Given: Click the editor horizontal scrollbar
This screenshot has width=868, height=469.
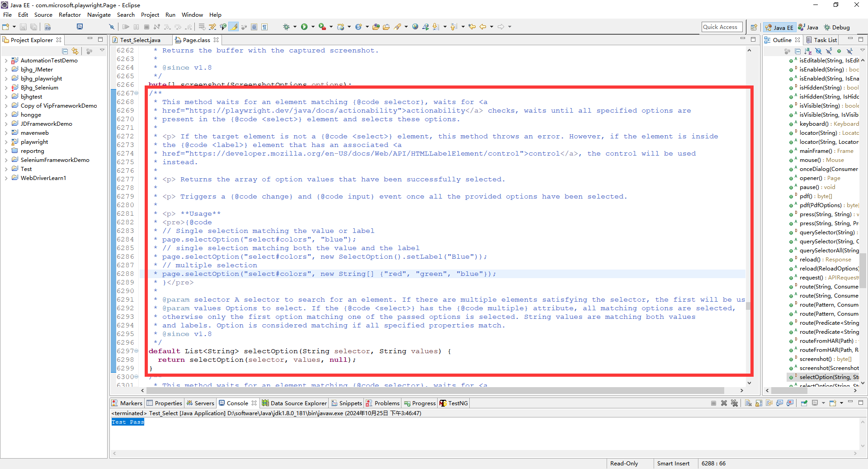Looking at the screenshot, I should [434, 391].
